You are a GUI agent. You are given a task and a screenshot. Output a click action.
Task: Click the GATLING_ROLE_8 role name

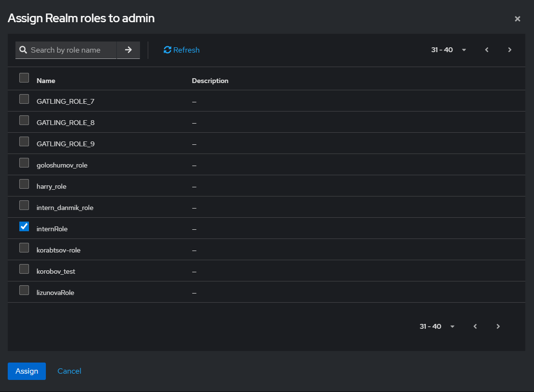65,123
